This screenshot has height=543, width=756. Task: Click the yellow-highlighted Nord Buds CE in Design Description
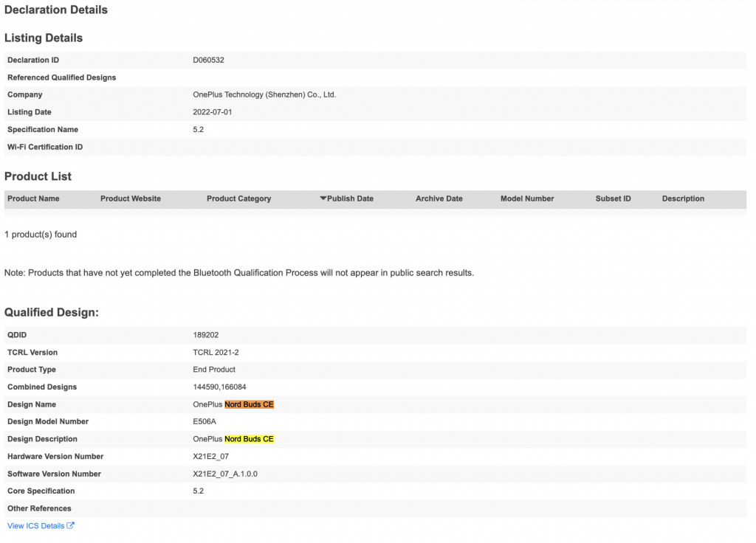pos(250,439)
